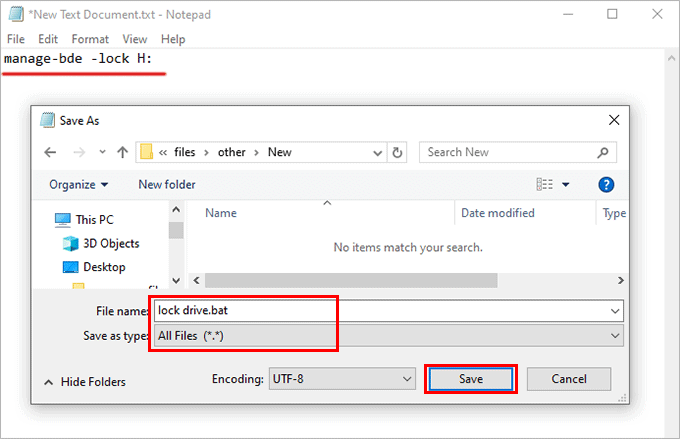Select 'New' in the address breadcrumb

pos(280,152)
